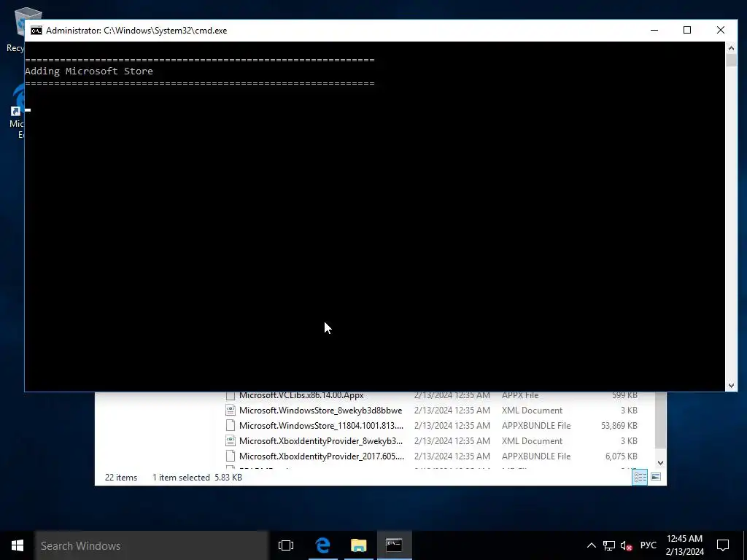Screen dimensions: 747x560
Task: Open Task View from the taskbar
Action: 286,545
